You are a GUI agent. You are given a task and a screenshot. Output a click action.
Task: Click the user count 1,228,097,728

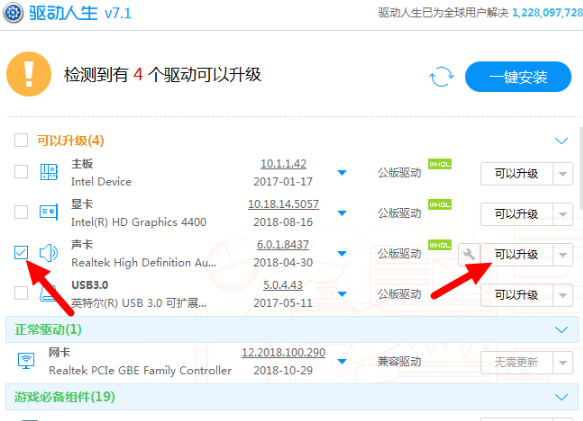547,13
